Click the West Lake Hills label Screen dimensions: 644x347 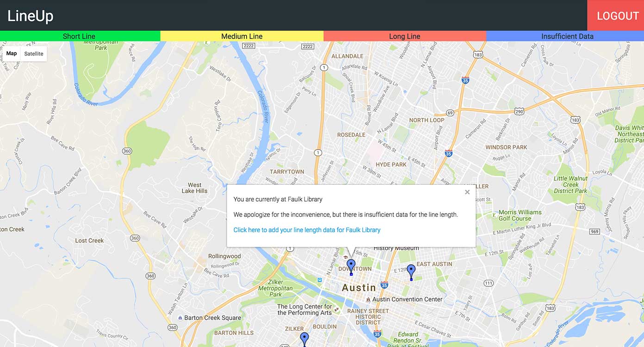click(x=195, y=188)
